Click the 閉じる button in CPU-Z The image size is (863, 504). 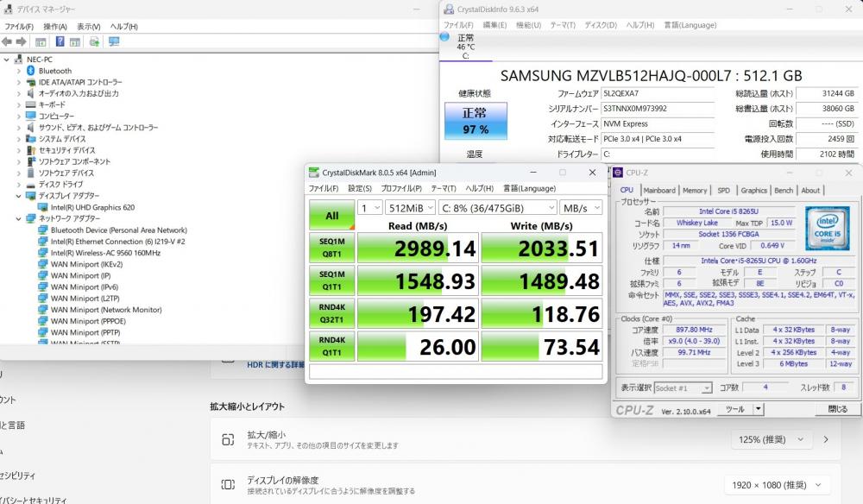(838, 409)
